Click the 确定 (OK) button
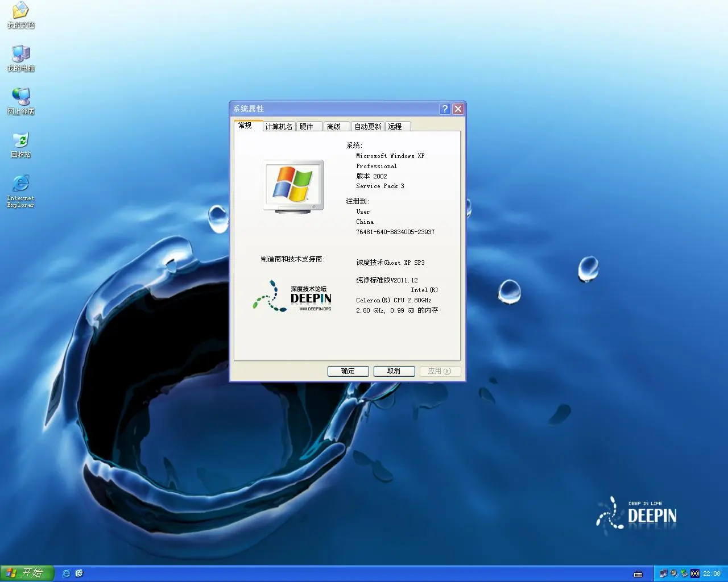The image size is (728, 582). coord(348,371)
